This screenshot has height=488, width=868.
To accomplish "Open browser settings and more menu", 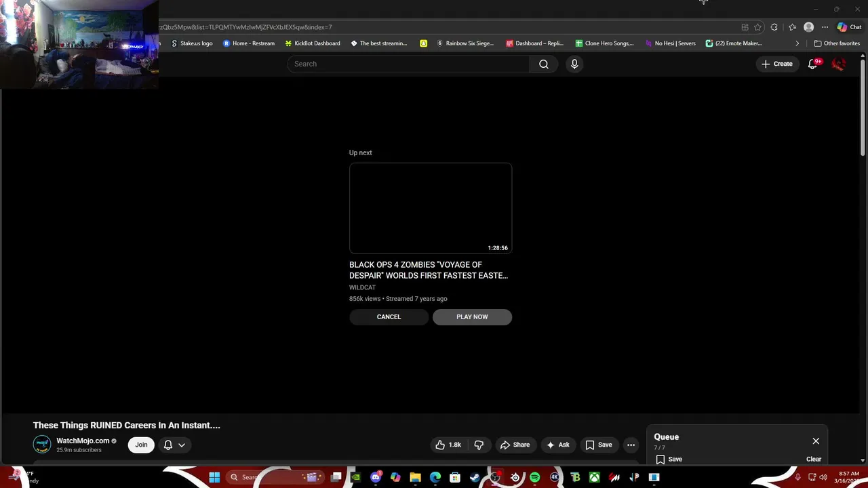I will [825, 27].
